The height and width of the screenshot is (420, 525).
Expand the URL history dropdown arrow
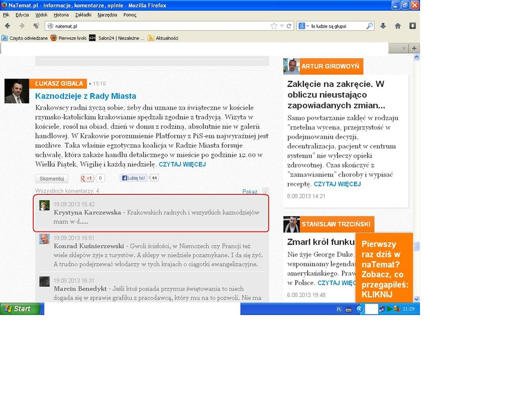[x=282, y=26]
